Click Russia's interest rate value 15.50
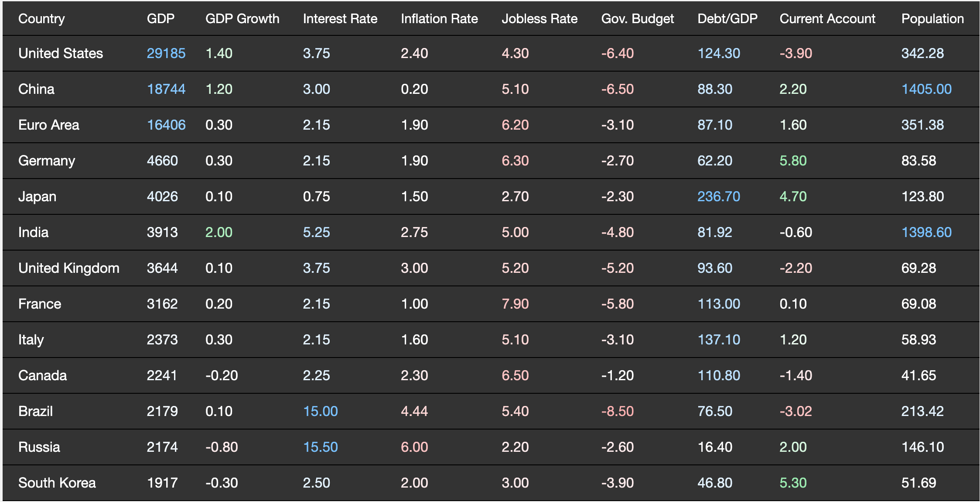Image resolution: width=980 pixels, height=502 pixels. 321,447
